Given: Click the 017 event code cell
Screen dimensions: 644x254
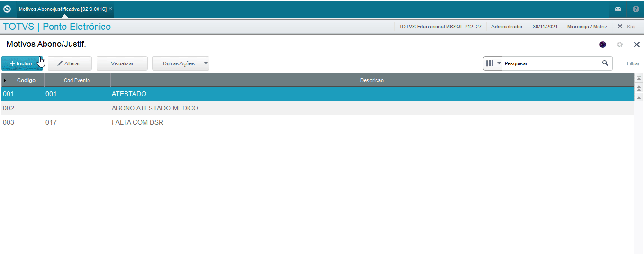Looking at the screenshot, I should tap(51, 122).
